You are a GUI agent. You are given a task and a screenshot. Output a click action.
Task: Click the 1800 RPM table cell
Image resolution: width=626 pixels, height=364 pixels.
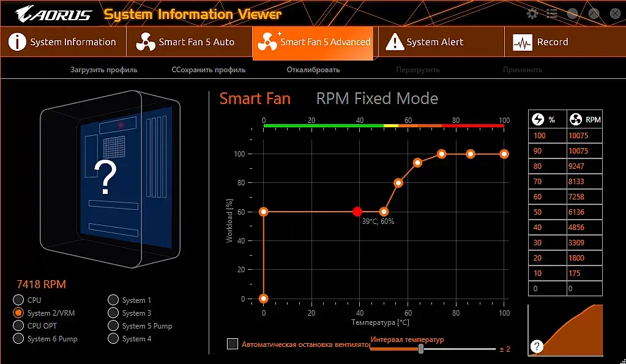pos(584,258)
